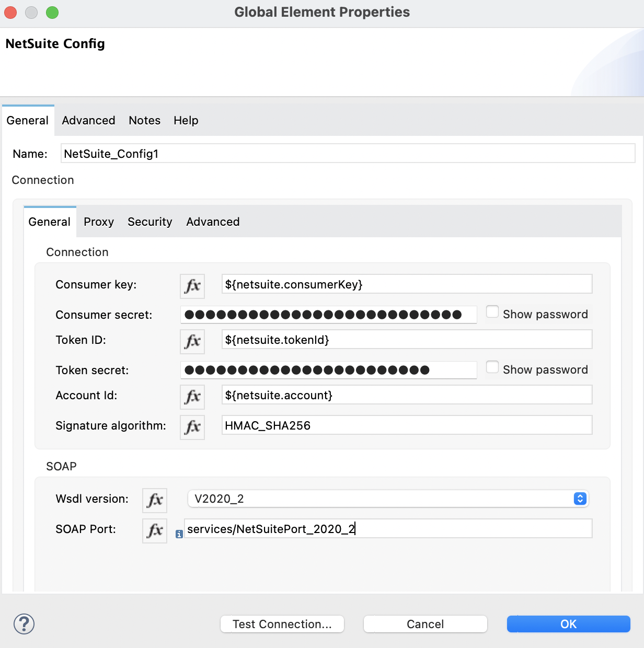Toggle expression mode for Wsdl version
This screenshot has height=648, width=644.
coord(154,500)
